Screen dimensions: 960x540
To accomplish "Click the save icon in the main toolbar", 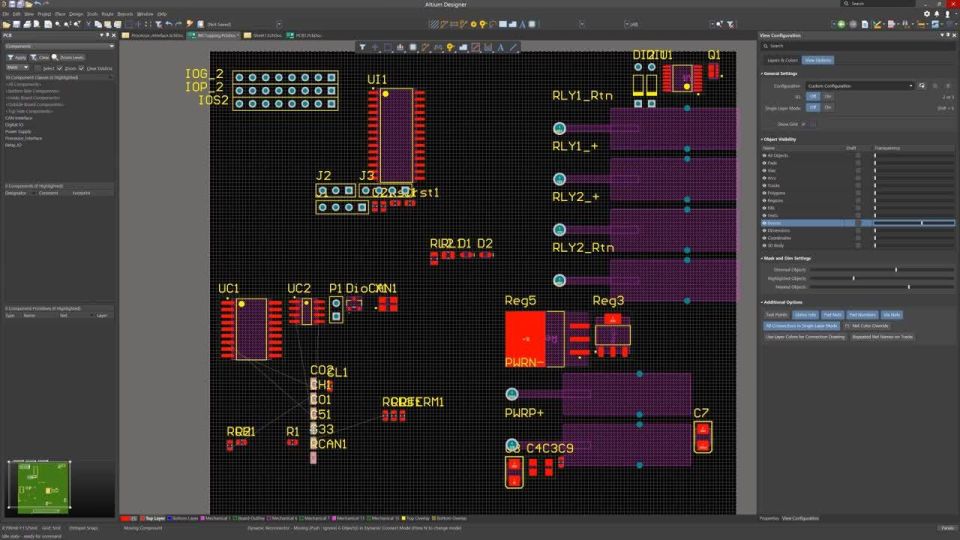I will pyautogui.click(x=17, y=24).
